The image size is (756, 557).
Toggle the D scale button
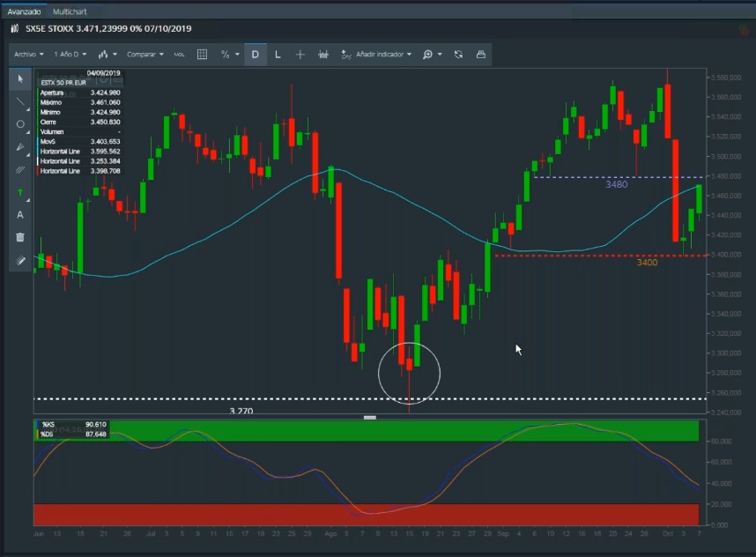coord(255,55)
